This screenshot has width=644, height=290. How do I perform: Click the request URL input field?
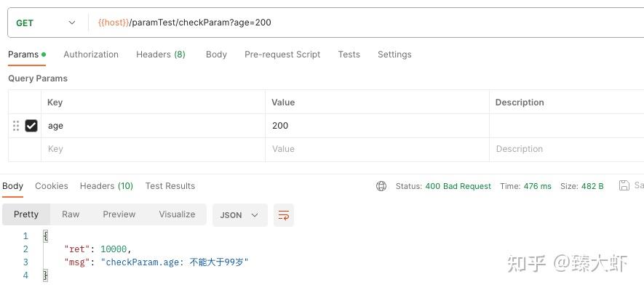[366, 23]
